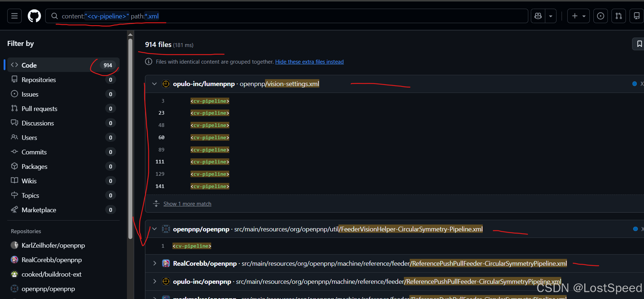Click "Hide these extra files instead" link
Image resolution: width=644 pixels, height=299 pixels.
pos(310,62)
